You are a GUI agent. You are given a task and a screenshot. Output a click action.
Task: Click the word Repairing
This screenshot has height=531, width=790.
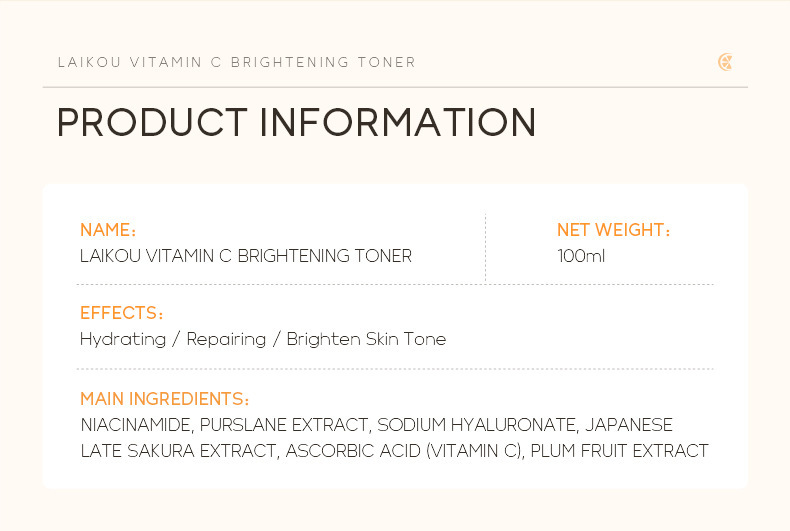[x=226, y=340]
